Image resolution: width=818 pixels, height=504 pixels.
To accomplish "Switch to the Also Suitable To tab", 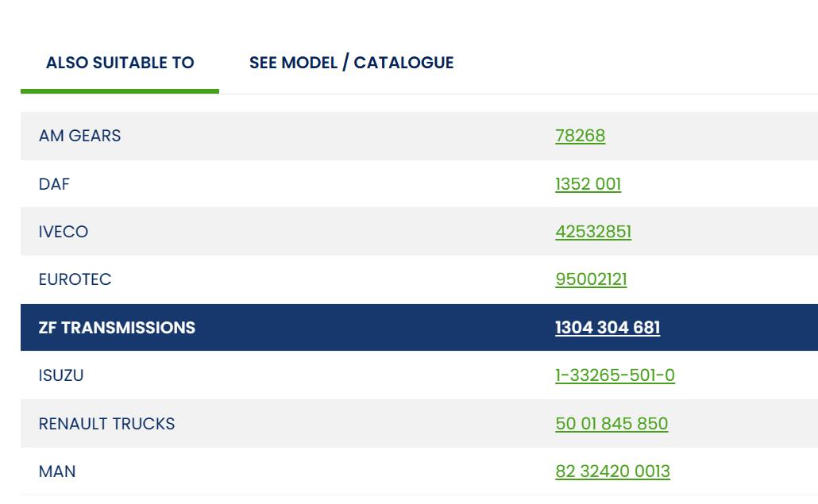I will (x=120, y=63).
